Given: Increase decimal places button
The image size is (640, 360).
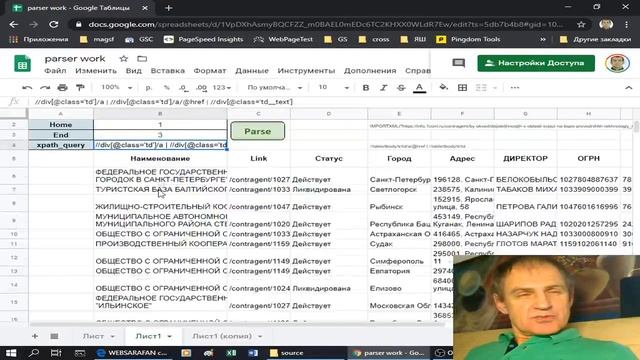Looking at the screenshot, I should click(201, 88).
